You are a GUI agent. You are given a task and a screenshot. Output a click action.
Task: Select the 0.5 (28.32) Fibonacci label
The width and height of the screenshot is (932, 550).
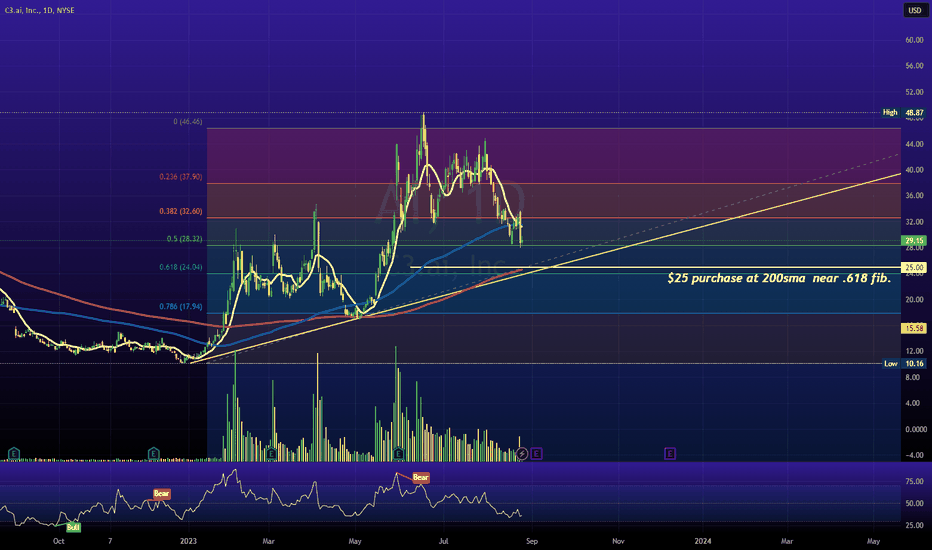click(x=184, y=239)
